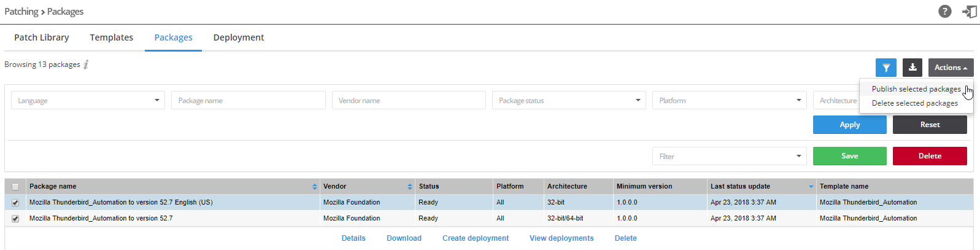The height and width of the screenshot is (250, 980).
Task: Select Publish selected packages menu item
Action: [916, 89]
